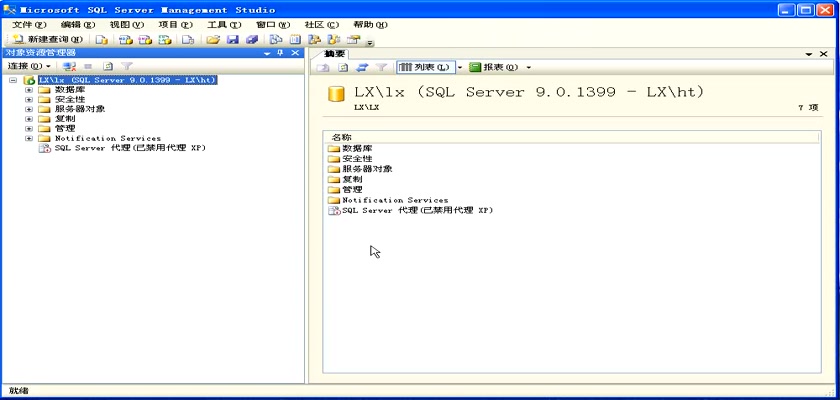
Task: Open the 连接(O) connect dropdown
Action: [29, 66]
